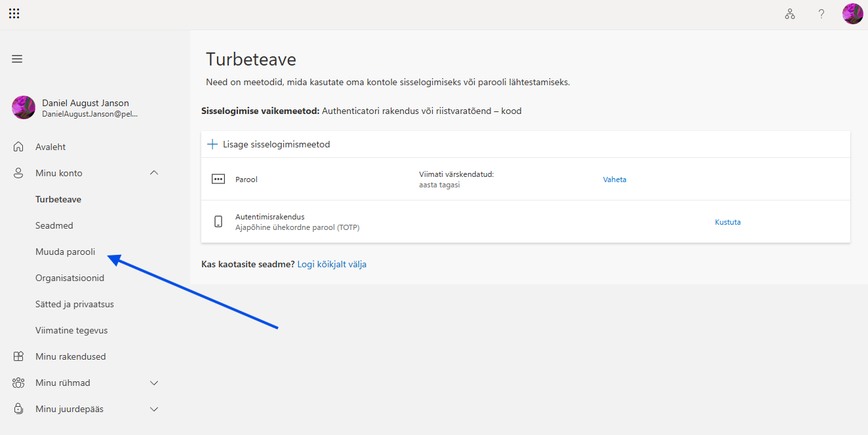Click the plus icon for Lisage sisselogimismeetod
Image resolution: width=868 pixels, height=435 pixels.
[212, 144]
